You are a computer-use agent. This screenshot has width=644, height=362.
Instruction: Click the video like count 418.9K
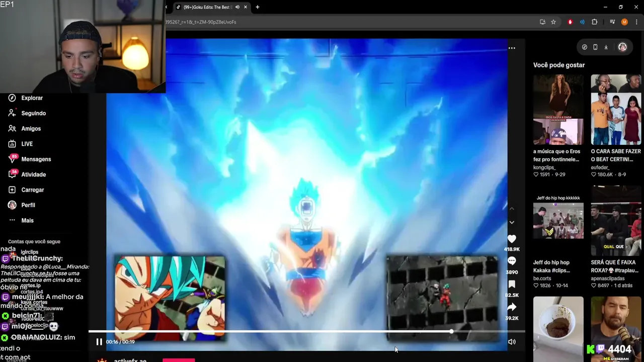[x=512, y=249]
